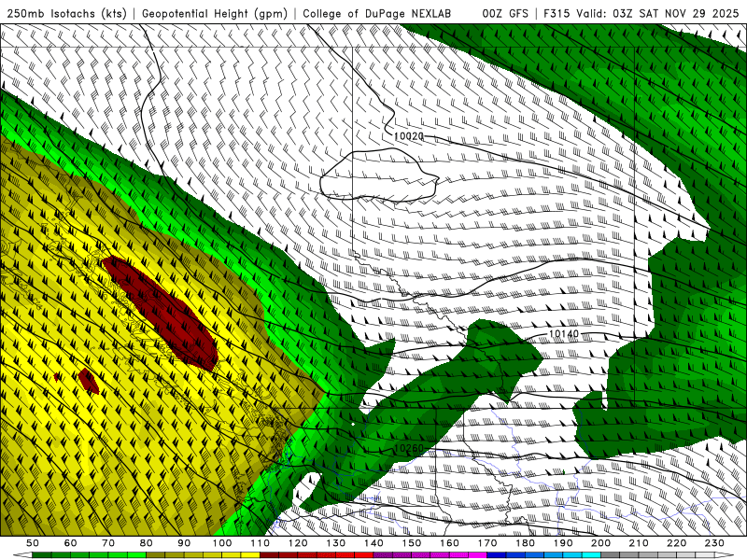The height and width of the screenshot is (560, 747).
Task: Click the 180 knot colorbar label
Action: [x=526, y=543]
